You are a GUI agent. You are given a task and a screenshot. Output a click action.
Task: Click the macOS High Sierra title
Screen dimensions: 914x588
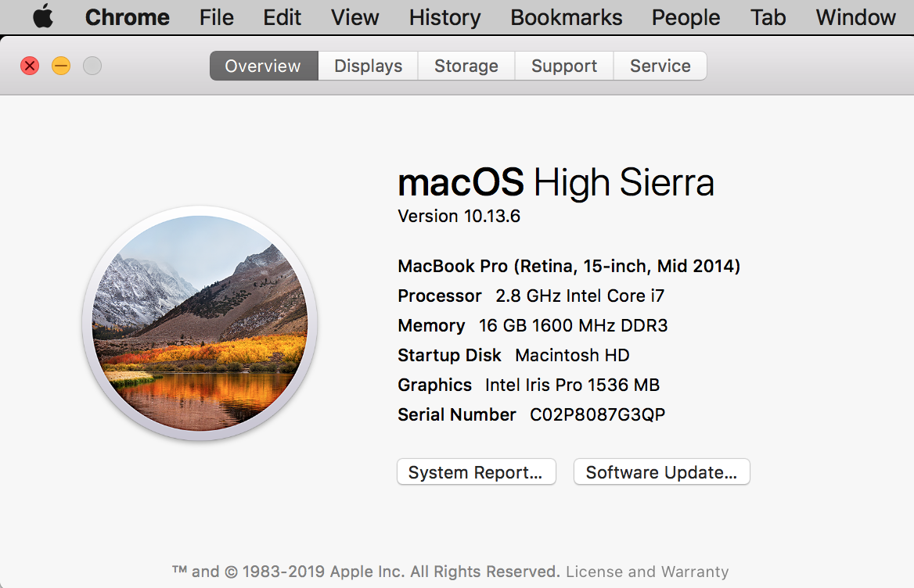556,182
